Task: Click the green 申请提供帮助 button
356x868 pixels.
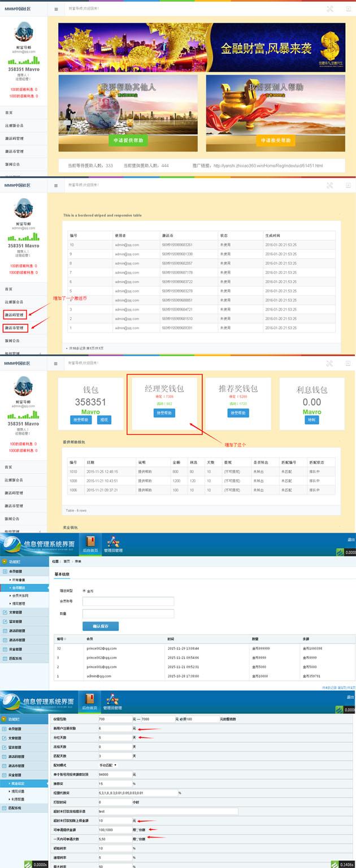Action: (x=128, y=141)
